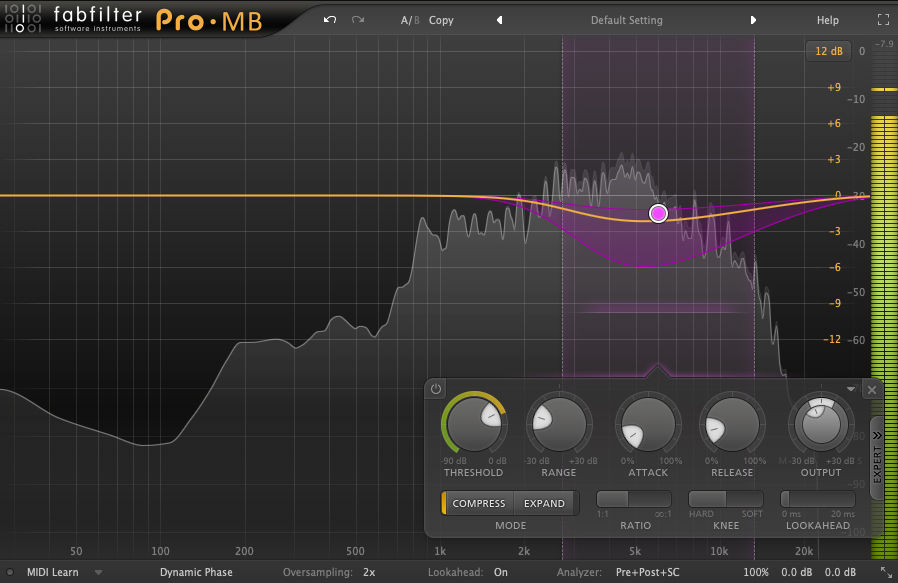Open the MIDI Learn dropdown arrow
The height and width of the screenshot is (583, 898).
point(99,572)
